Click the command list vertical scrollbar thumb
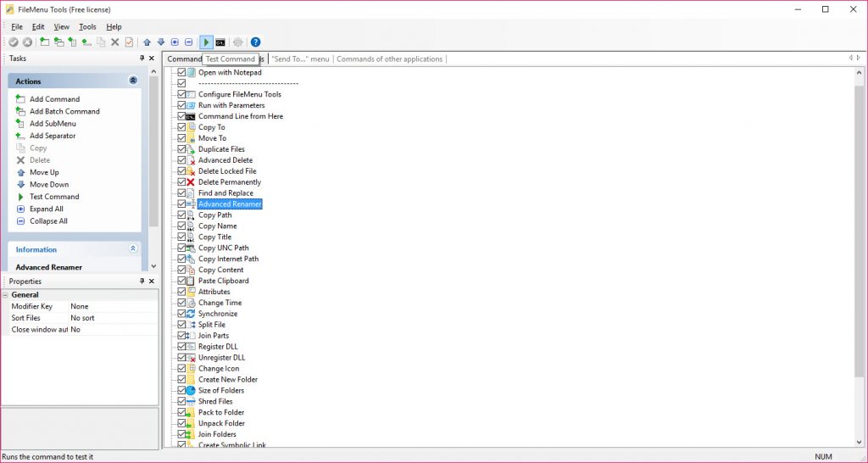The image size is (868, 463). [x=860, y=230]
